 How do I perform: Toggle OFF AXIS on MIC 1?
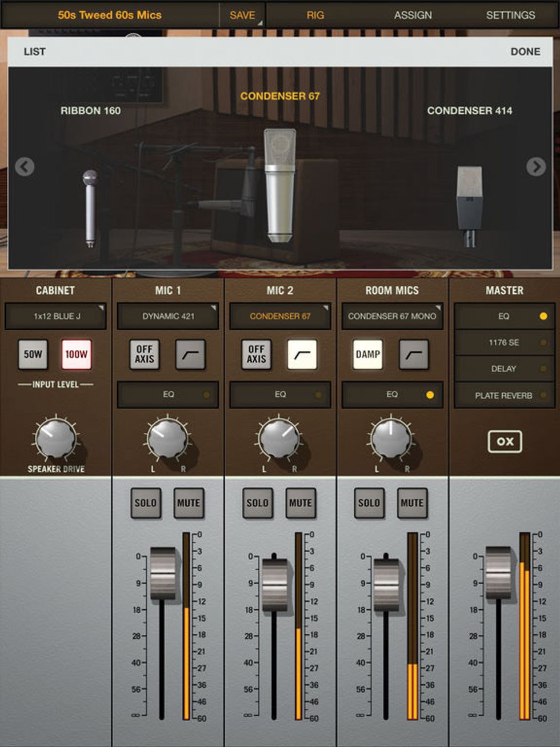coord(144,354)
